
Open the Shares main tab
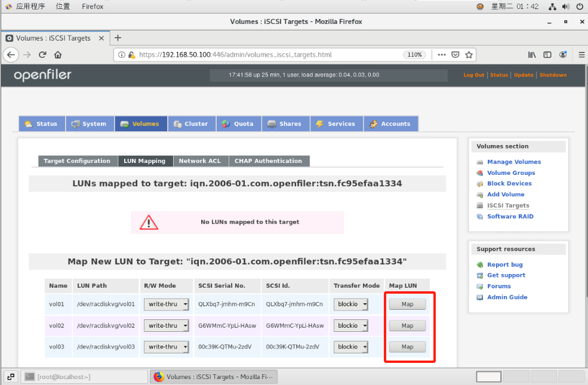pyautogui.click(x=286, y=124)
